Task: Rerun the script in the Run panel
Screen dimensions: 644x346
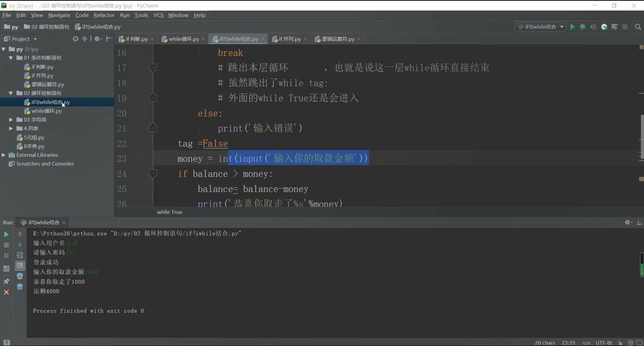Action: point(6,234)
